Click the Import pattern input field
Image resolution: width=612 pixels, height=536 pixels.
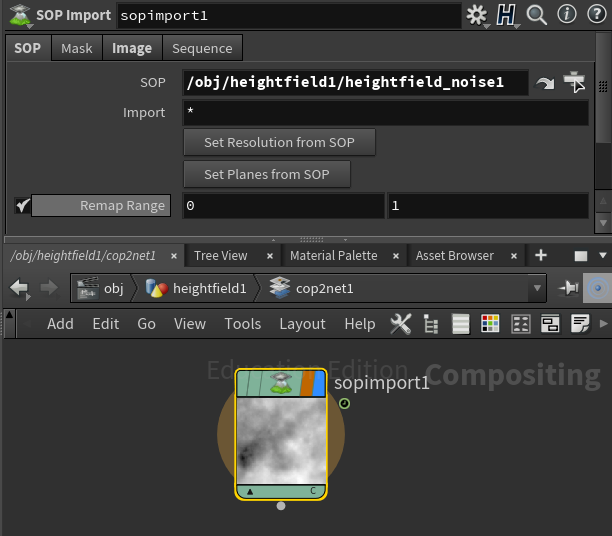pyautogui.click(x=385, y=113)
